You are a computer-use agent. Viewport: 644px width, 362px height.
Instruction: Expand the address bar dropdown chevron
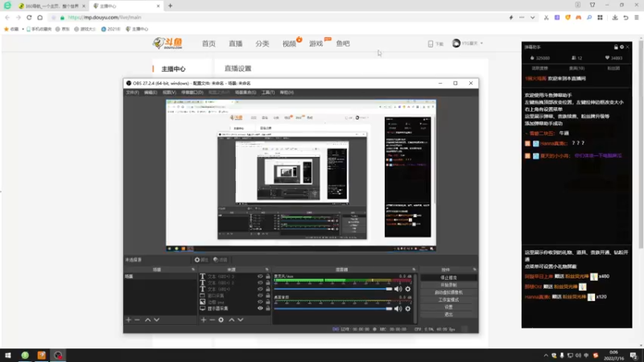532,18
